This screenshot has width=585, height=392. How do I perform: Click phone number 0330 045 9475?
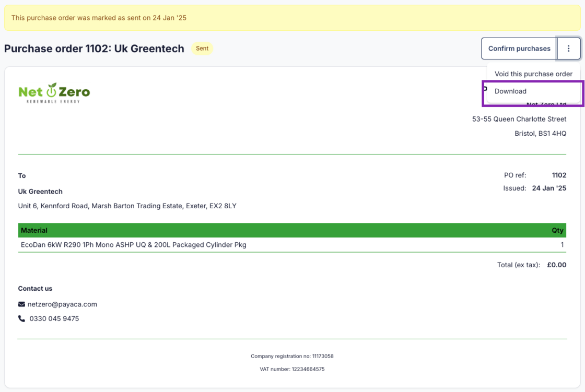click(x=54, y=318)
